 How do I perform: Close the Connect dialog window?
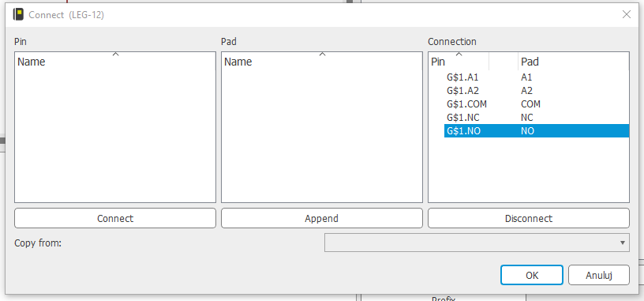pyautogui.click(x=627, y=15)
